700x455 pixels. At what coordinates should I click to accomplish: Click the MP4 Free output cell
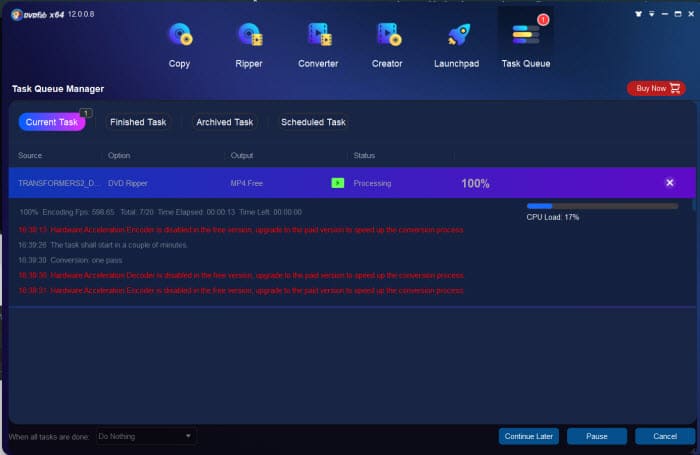tap(246, 183)
